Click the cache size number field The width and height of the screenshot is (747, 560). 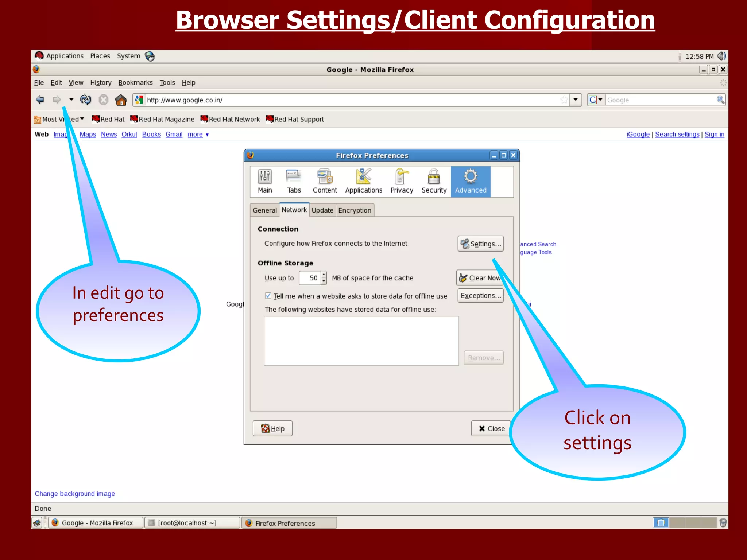pos(310,278)
